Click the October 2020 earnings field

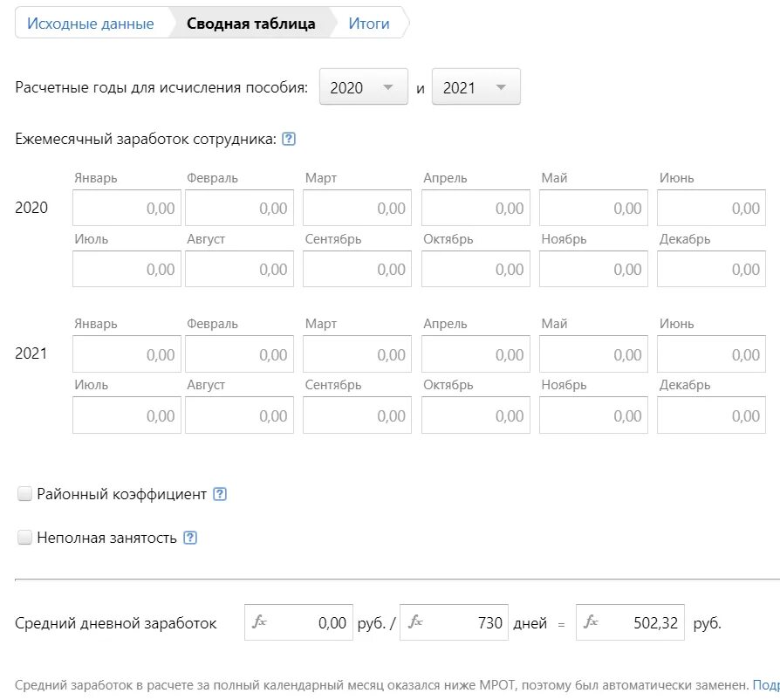point(475,270)
